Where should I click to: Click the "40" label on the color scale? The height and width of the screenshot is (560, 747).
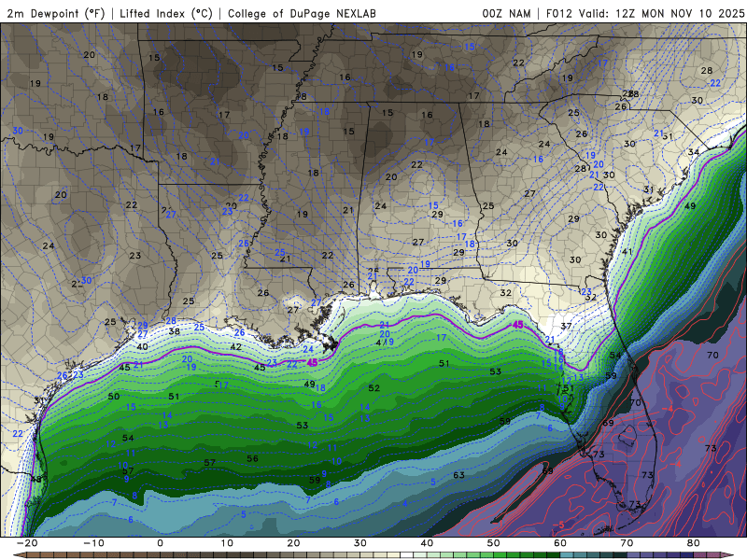click(427, 543)
